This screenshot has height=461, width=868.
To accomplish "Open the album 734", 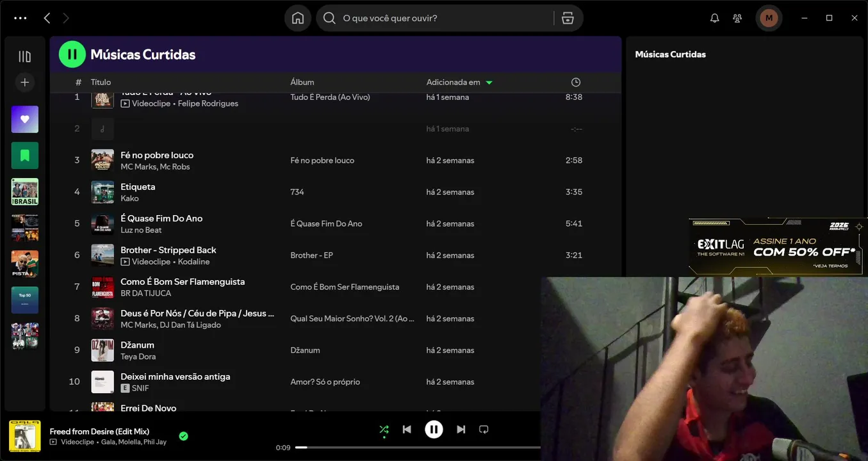I will click(297, 191).
